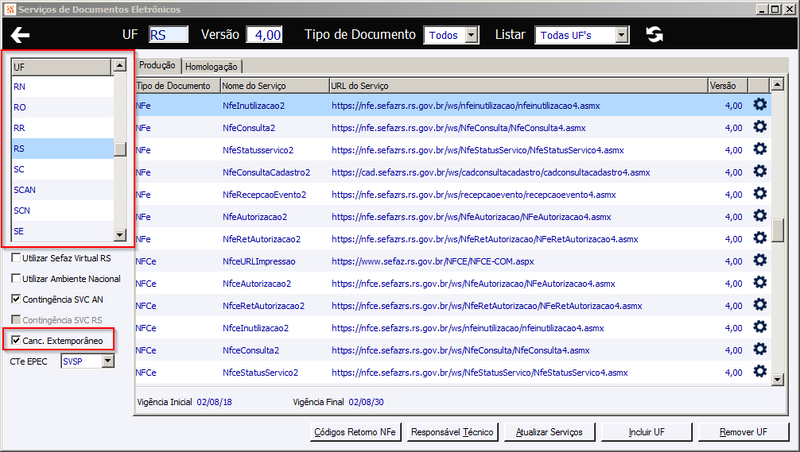Image resolution: width=800 pixels, height=452 pixels.
Task: Click the refresh arrows icon in header
Action: click(x=654, y=35)
